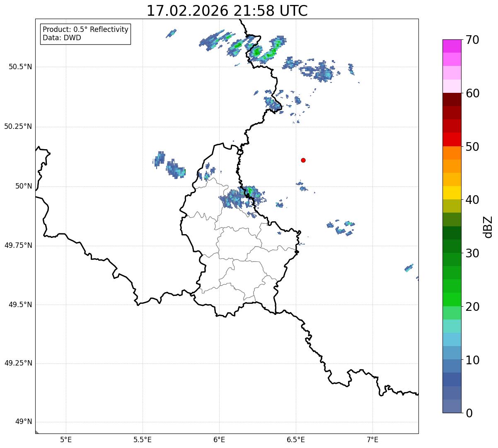Click the 0 label at the colorbar bottom
Viewport: 498px width, 448px height.
pos(469,413)
